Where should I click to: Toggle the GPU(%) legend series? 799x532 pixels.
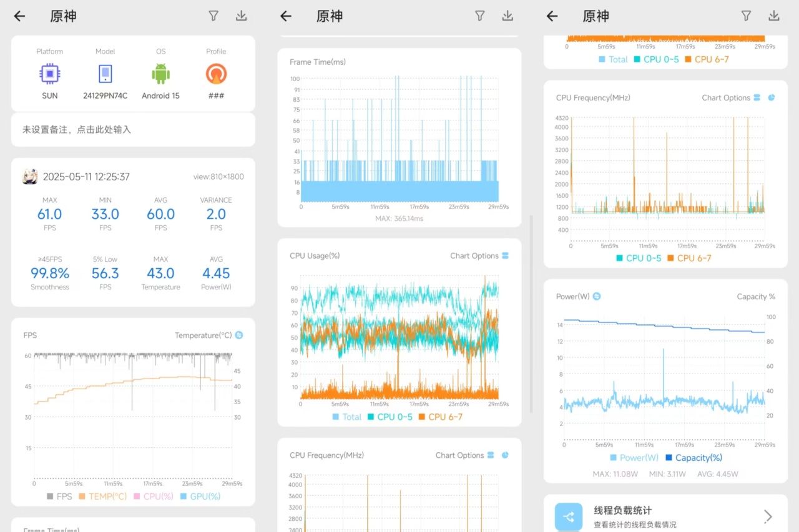(200, 496)
